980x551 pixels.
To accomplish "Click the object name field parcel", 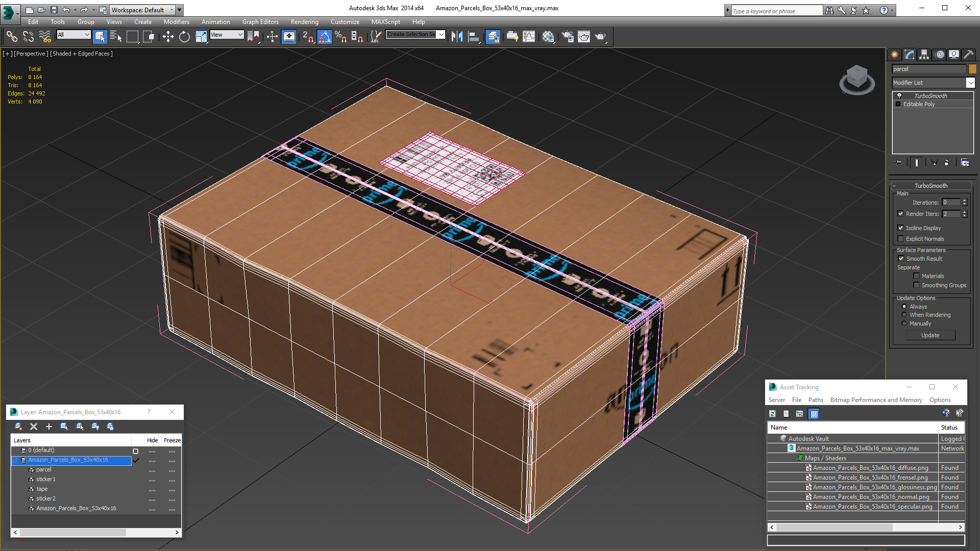I will point(929,69).
